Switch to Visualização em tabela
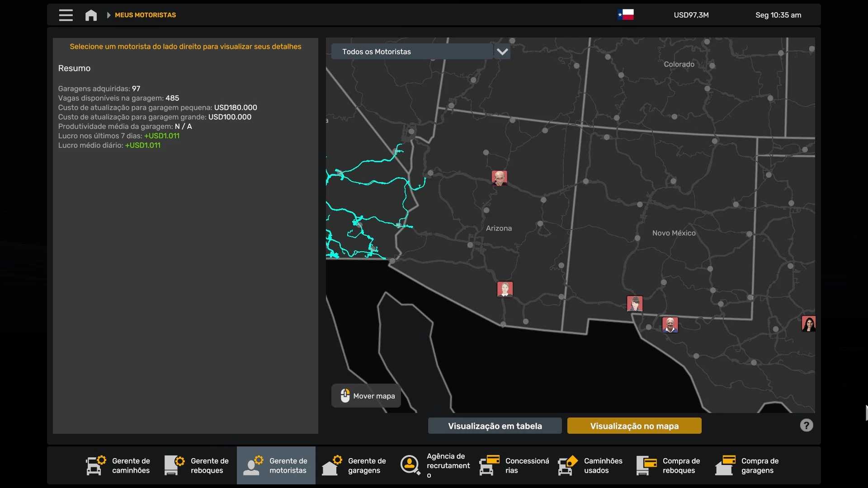This screenshot has height=488, width=868. (495, 426)
